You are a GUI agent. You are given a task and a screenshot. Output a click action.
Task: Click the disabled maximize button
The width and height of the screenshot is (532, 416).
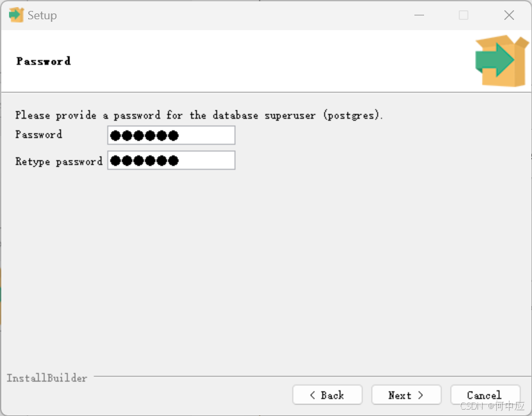tap(463, 15)
